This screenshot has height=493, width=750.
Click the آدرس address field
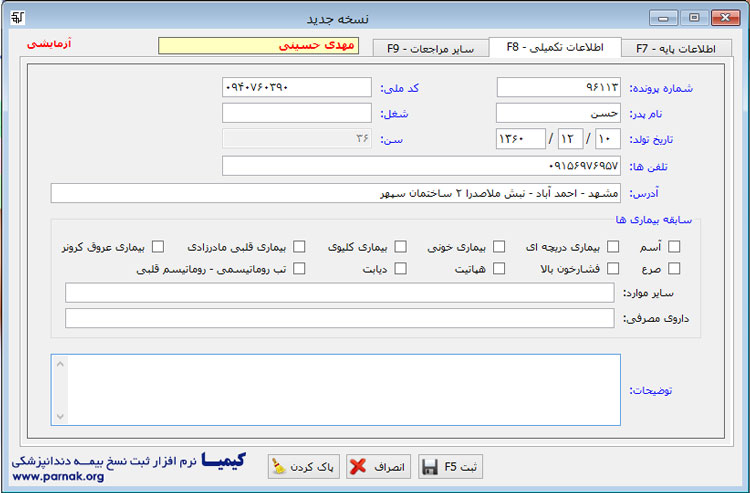[335, 192]
